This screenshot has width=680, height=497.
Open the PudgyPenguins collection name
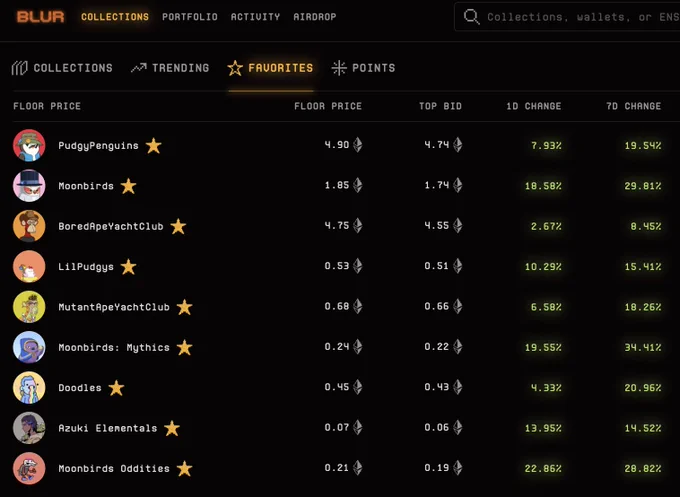(x=98, y=146)
